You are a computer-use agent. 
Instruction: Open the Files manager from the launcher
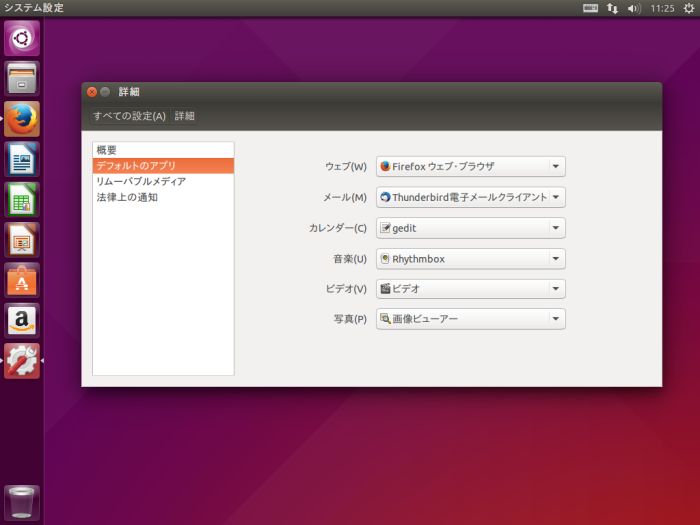coord(22,79)
